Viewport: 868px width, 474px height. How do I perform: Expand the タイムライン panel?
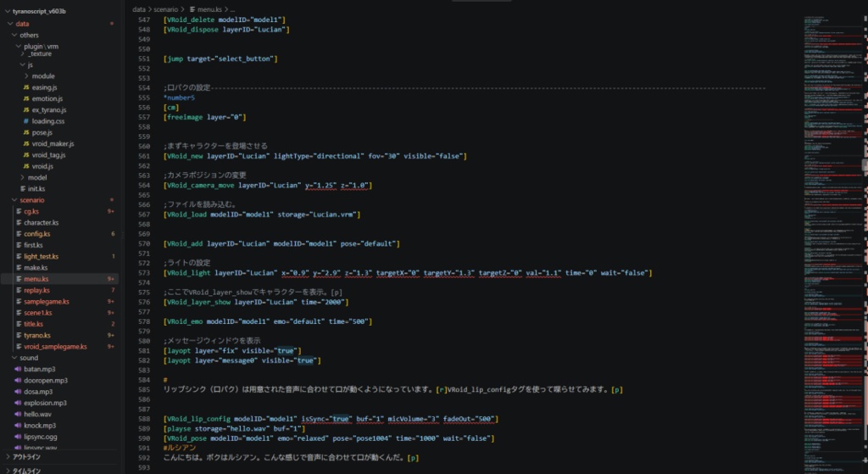coord(7,471)
